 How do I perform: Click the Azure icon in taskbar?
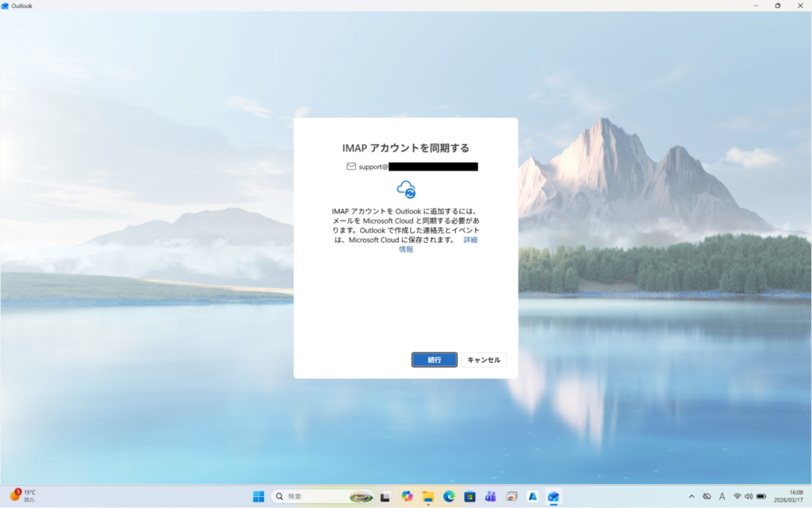(x=533, y=496)
